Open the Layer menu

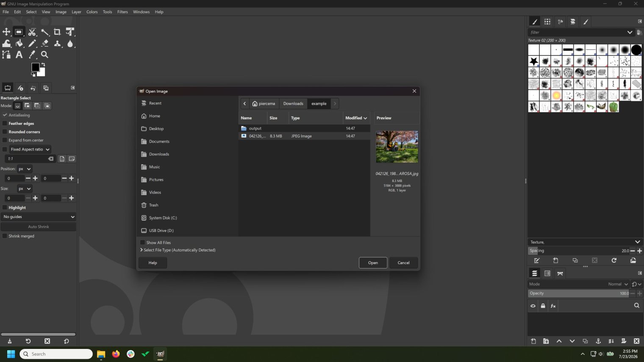click(76, 12)
